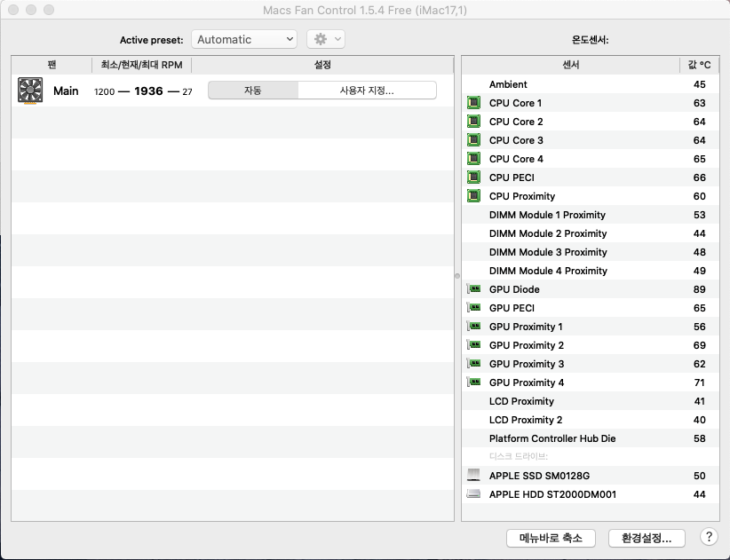The width and height of the screenshot is (730, 560).
Task: Click the GPU Diode card icon
Action: tap(473, 289)
